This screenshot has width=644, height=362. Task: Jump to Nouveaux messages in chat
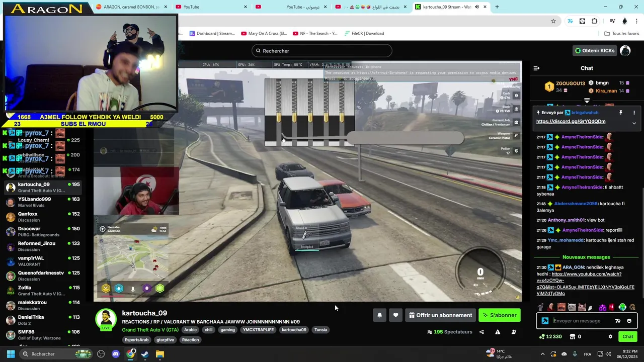tap(586, 257)
